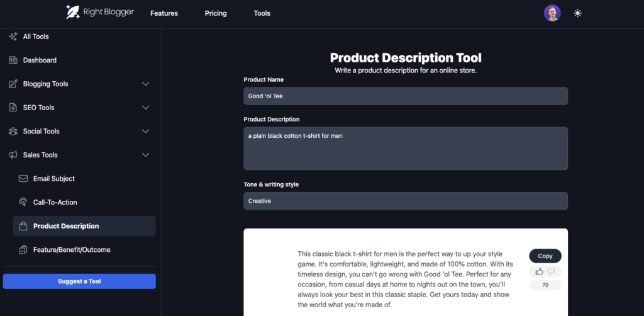The image size is (644, 316).
Task: Expand the Social Tools chevron
Action: (145, 132)
